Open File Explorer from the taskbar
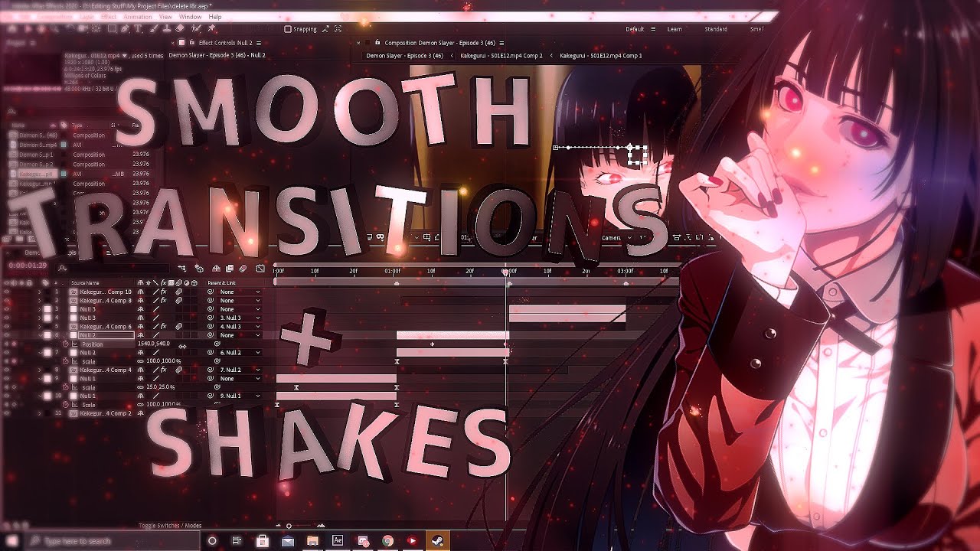The height and width of the screenshot is (551, 980). pyautogui.click(x=312, y=540)
